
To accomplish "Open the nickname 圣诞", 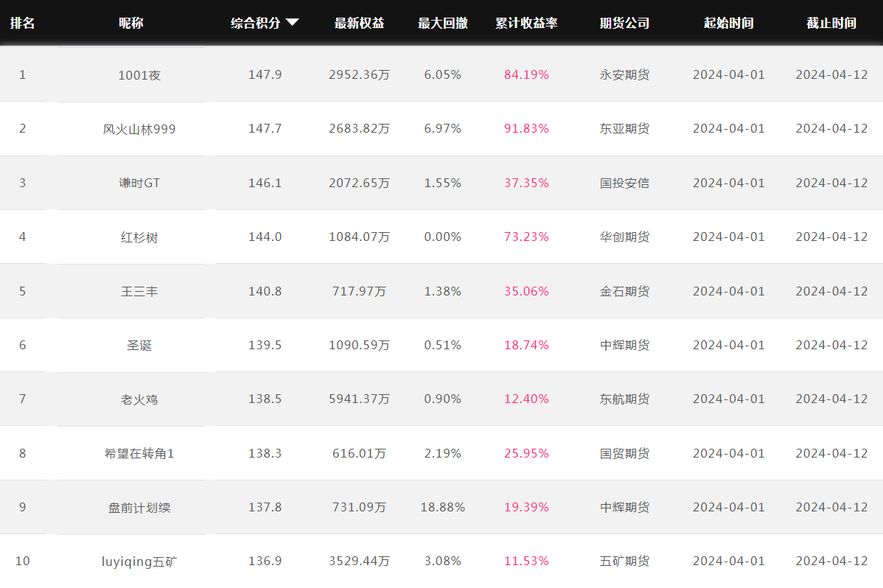I will [139, 346].
